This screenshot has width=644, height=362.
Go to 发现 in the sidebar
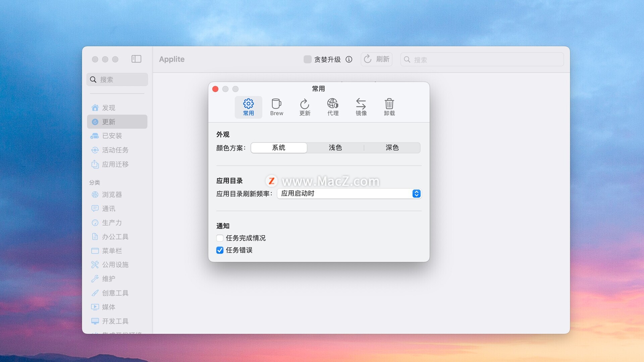tap(108, 108)
